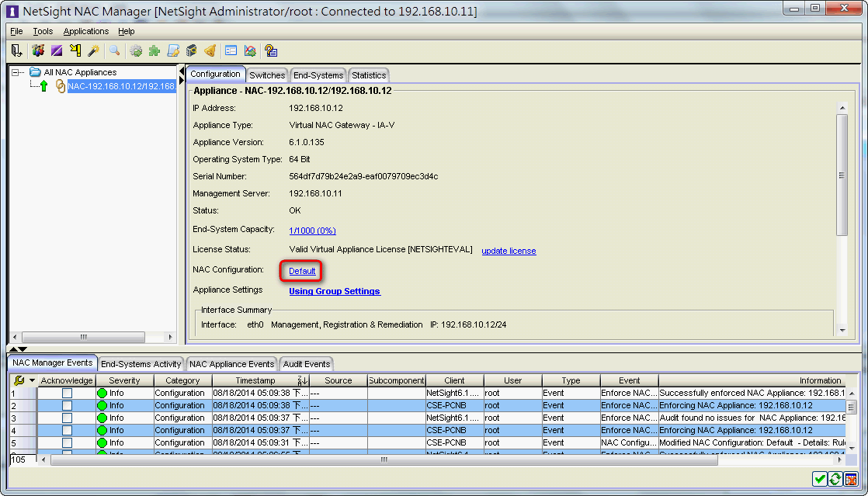Click the table with red X icon
868x496 pixels.
(851, 479)
